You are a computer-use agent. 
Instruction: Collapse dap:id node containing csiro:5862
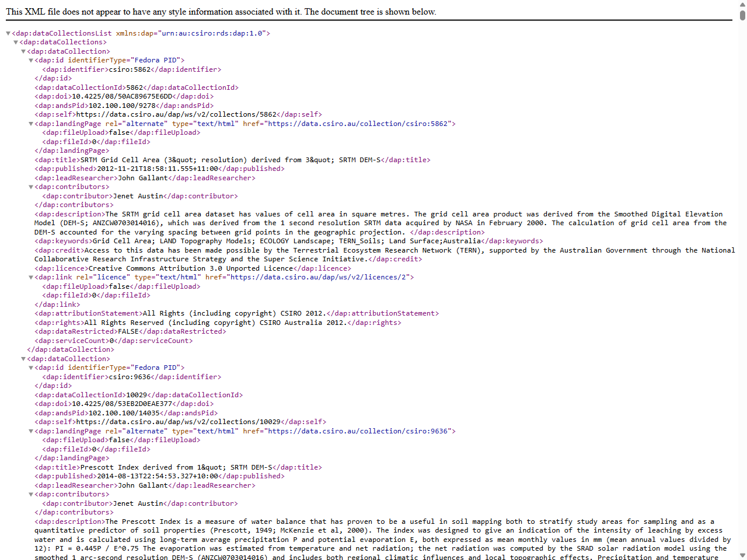tap(31, 61)
